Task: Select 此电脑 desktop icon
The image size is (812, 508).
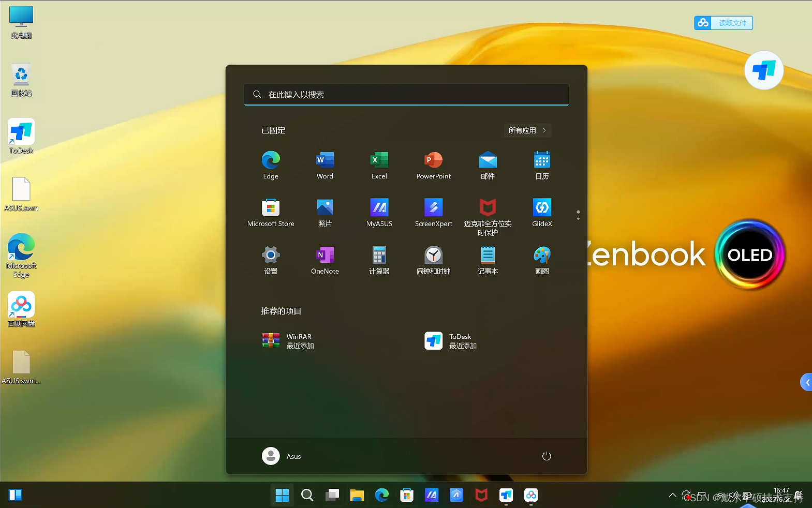Action: click(x=21, y=22)
